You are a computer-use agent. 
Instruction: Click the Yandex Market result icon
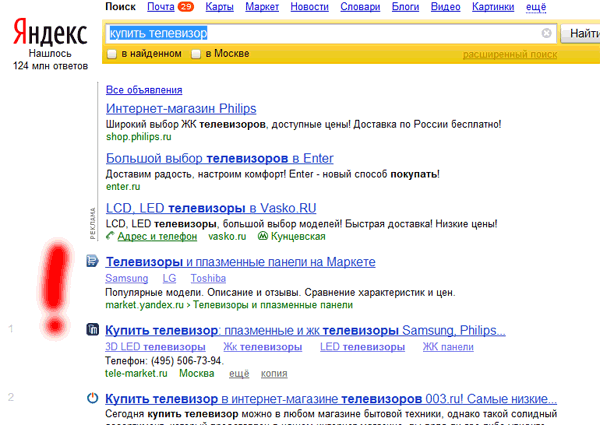pyautogui.click(x=92, y=261)
